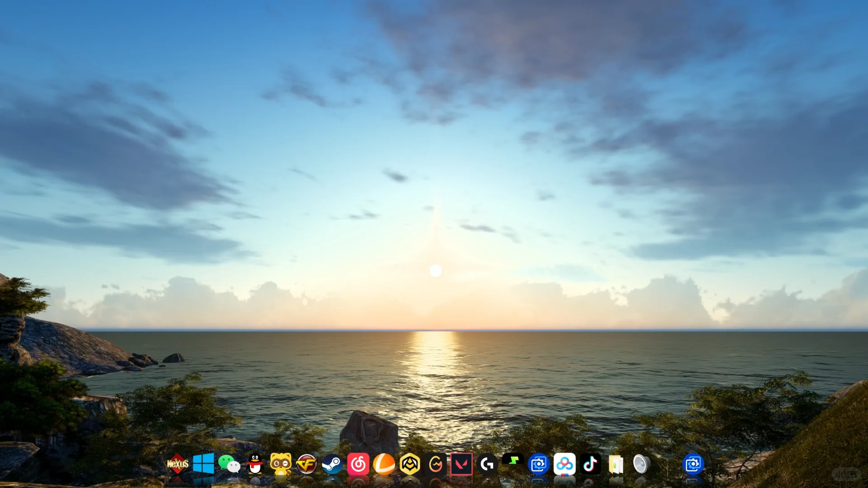The width and height of the screenshot is (868, 488).
Task: Open the yellow folder dock icon
Action: tap(616, 464)
